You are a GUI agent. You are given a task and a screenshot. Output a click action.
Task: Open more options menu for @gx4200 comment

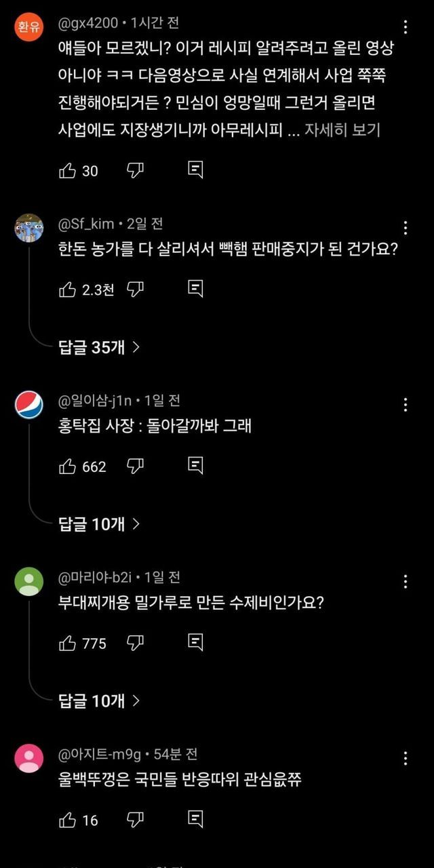(406, 27)
